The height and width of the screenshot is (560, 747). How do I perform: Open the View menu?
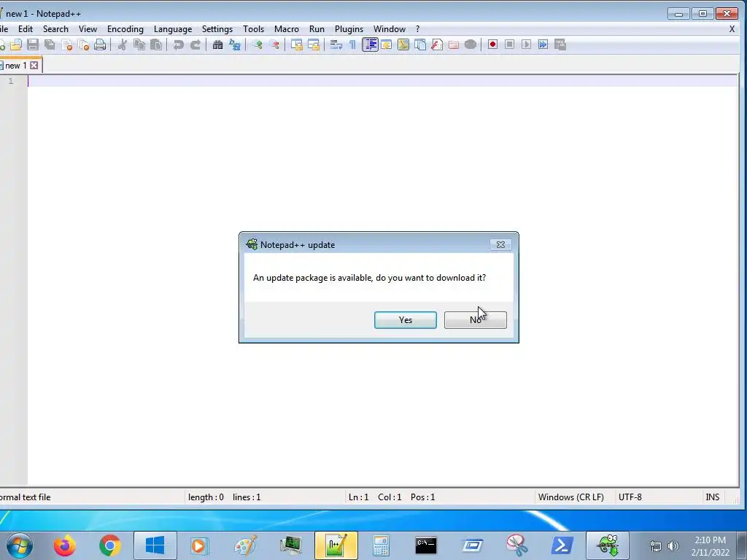88,29
